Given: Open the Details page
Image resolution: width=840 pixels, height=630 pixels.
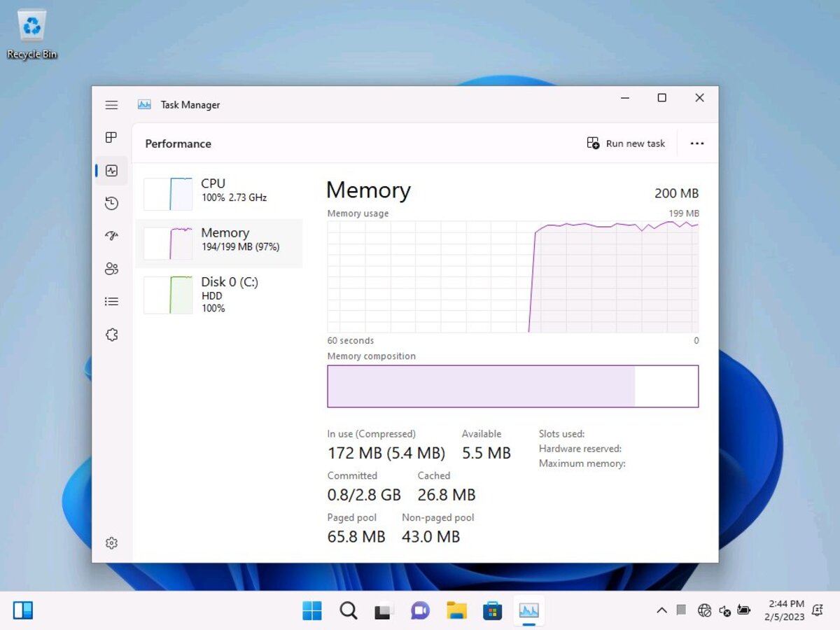Looking at the screenshot, I should click(111, 301).
